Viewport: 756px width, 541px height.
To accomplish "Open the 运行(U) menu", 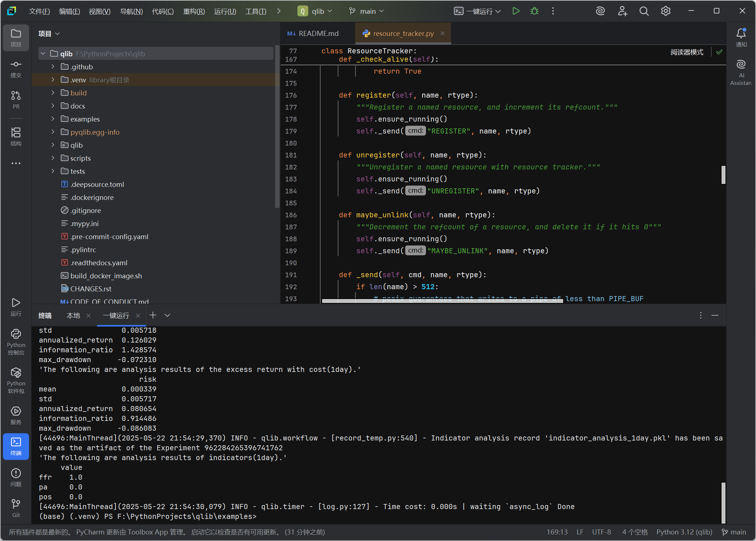I will click(x=225, y=11).
